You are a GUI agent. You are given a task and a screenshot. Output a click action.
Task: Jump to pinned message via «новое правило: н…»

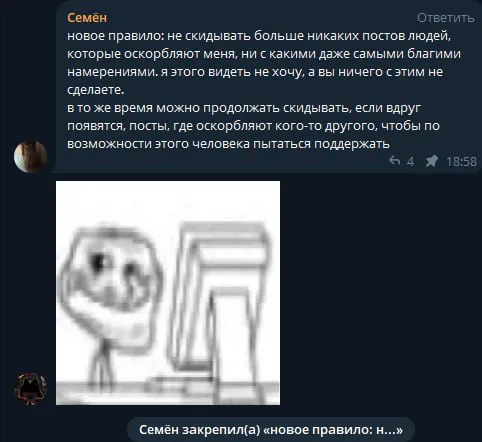point(333,430)
